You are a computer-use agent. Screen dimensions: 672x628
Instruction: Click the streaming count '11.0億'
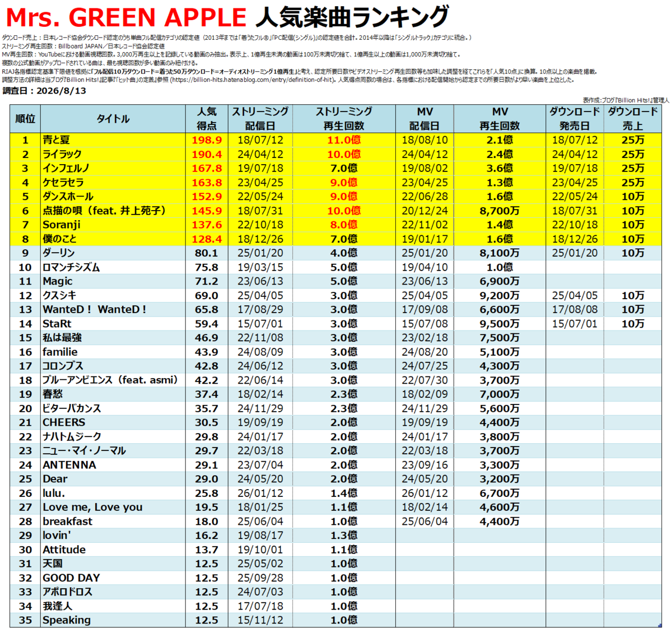click(344, 140)
